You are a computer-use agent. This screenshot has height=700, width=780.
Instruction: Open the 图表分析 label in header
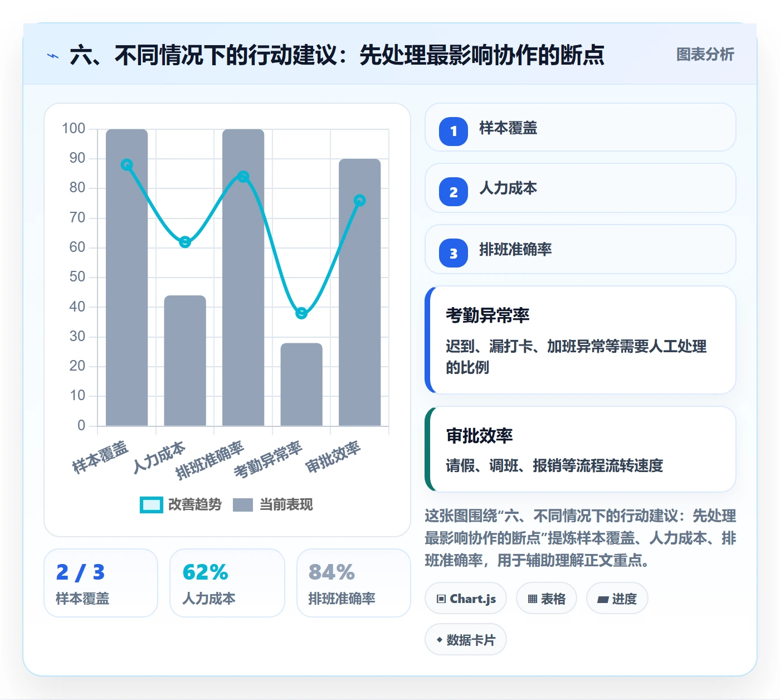click(x=705, y=55)
